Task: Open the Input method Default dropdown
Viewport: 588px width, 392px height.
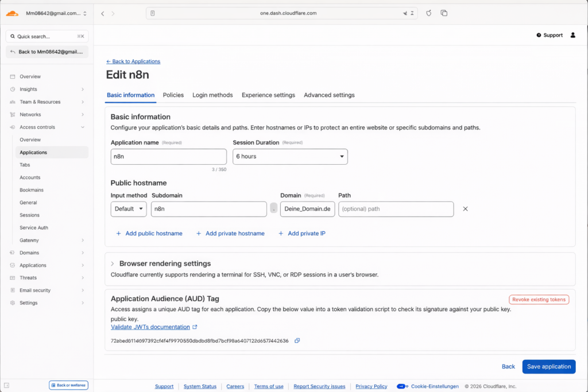Action: click(129, 209)
